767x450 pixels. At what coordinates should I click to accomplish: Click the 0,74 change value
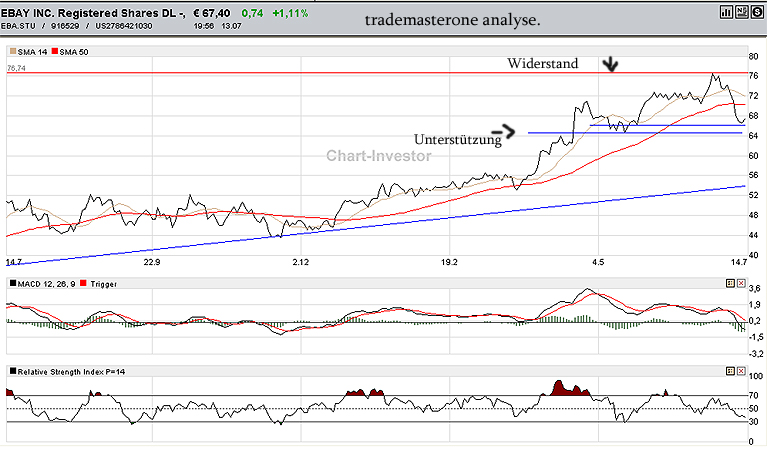point(252,13)
